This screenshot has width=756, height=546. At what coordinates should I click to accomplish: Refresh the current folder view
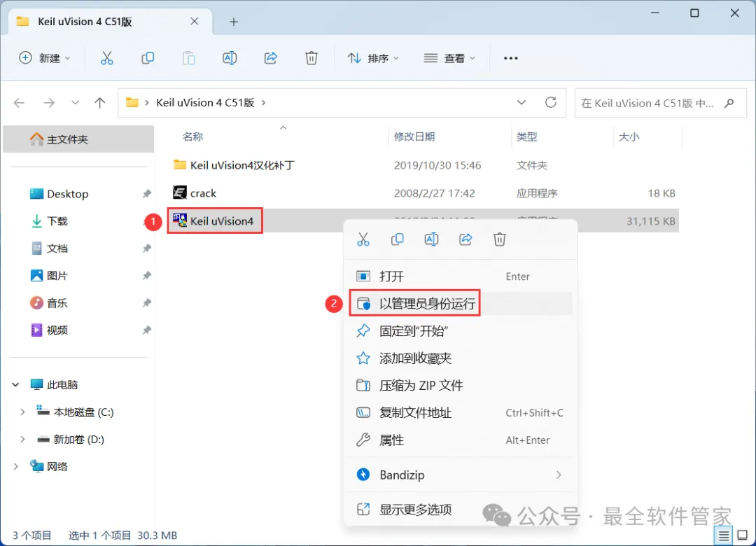tap(551, 102)
